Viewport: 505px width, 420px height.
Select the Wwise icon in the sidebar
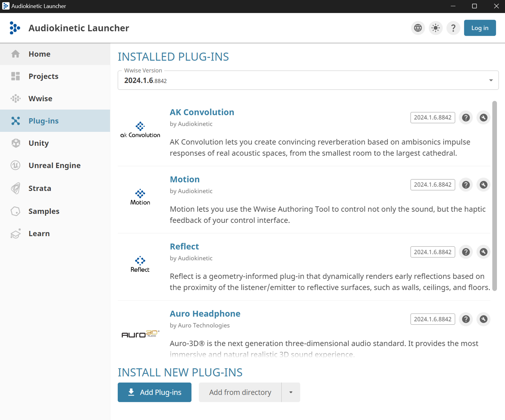[15, 98]
